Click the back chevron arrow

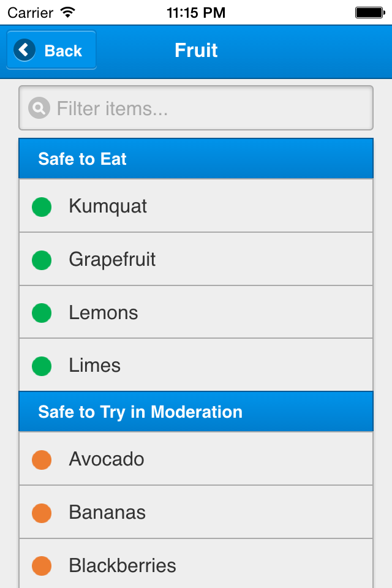tap(23, 50)
